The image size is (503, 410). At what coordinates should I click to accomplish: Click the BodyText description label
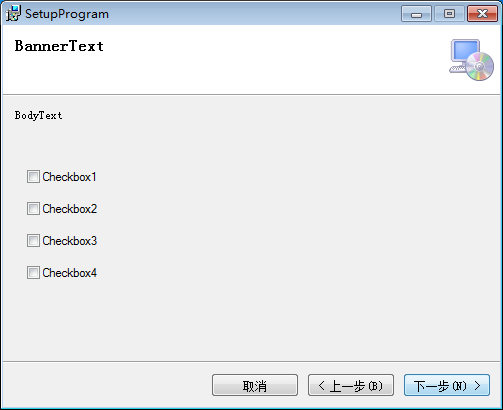38,115
